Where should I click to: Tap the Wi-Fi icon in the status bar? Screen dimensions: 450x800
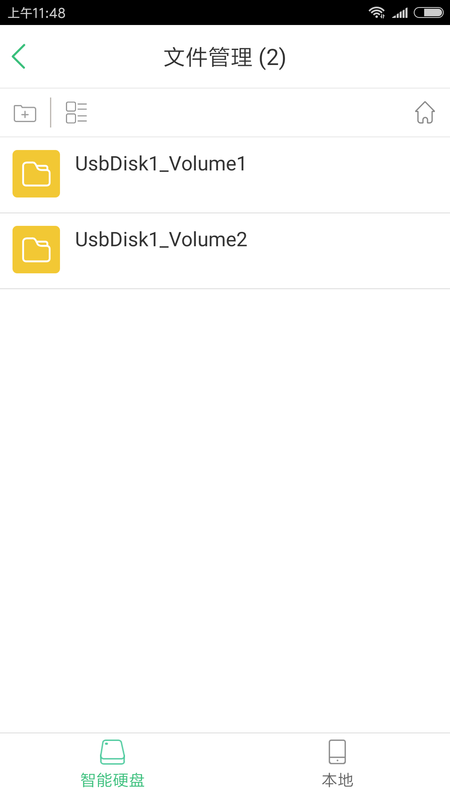pos(377,12)
